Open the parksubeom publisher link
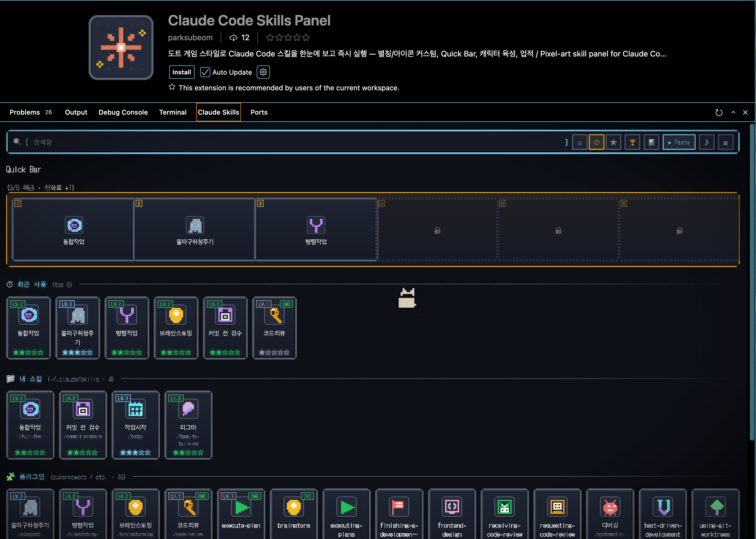The width and height of the screenshot is (756, 539). tap(190, 37)
